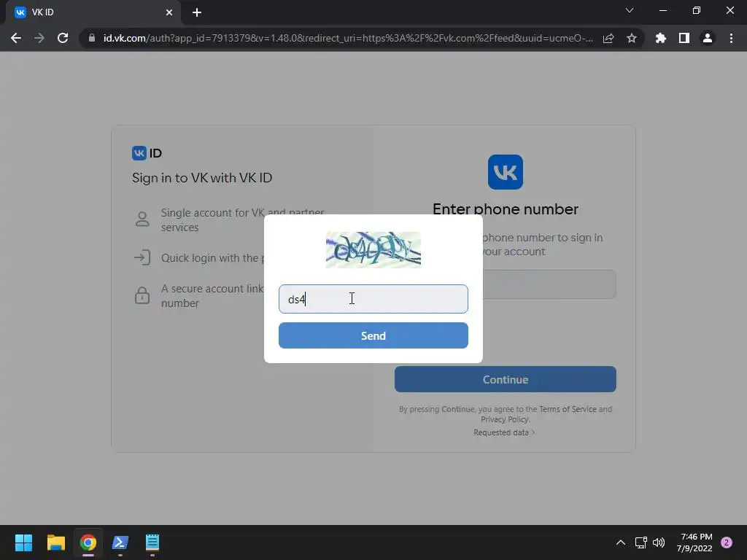Image resolution: width=747 pixels, height=560 pixels.
Task: Open notifications badge showing 2
Action: point(727,542)
